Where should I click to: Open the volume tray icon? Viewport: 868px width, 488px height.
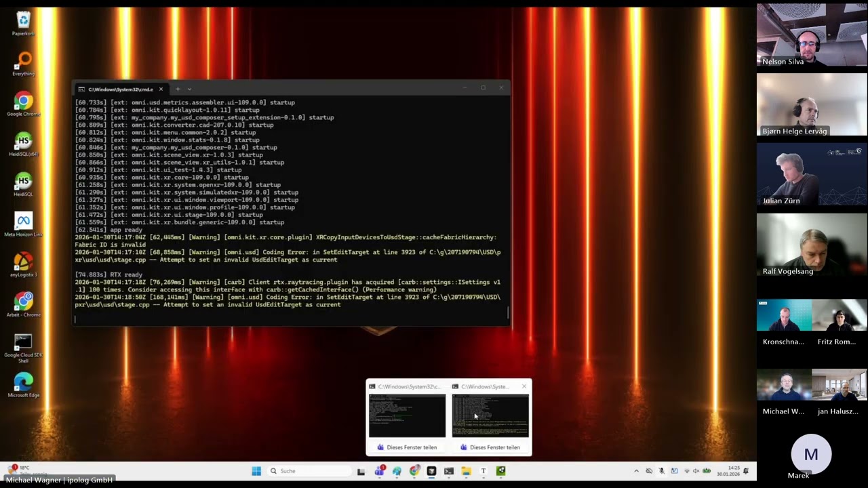click(x=696, y=471)
